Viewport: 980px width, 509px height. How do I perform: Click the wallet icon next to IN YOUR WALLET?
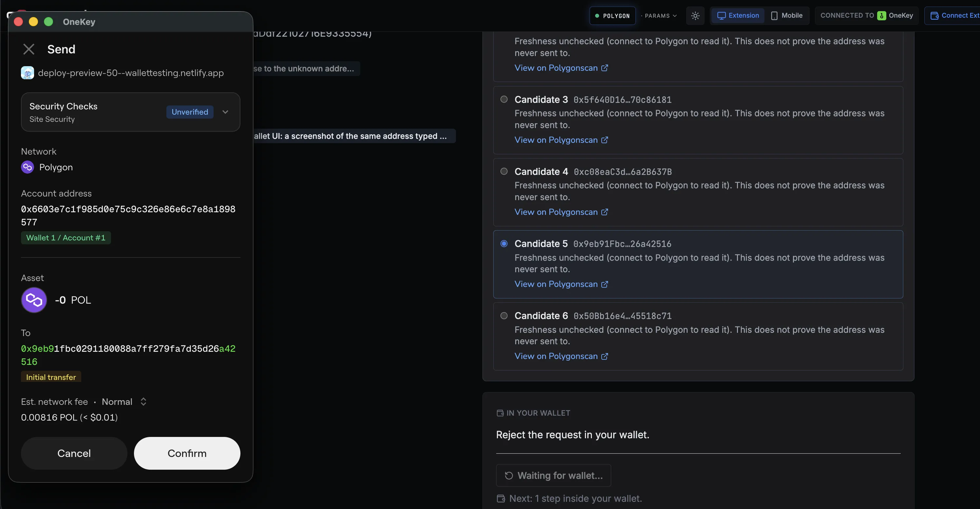(x=500, y=413)
